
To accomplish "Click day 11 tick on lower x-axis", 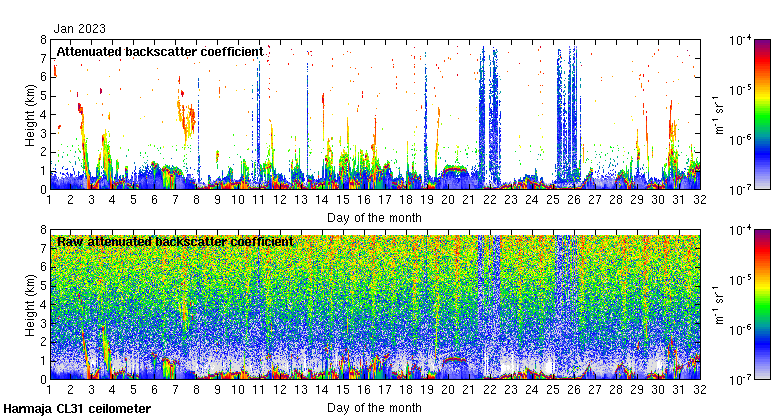I will (259, 390).
